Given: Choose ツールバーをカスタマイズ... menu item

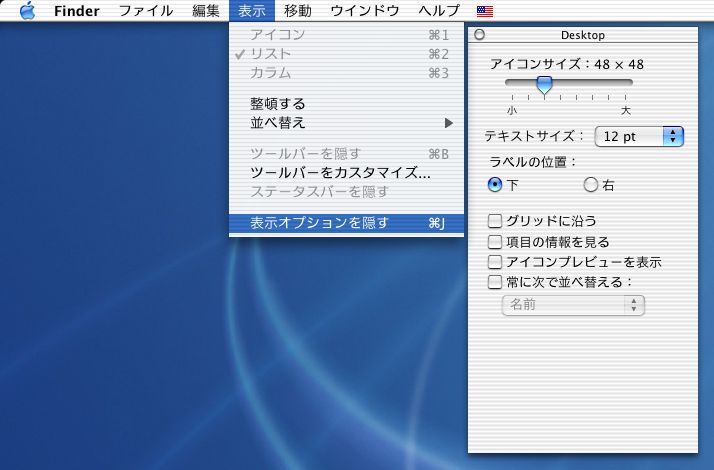Looking at the screenshot, I should (340, 173).
